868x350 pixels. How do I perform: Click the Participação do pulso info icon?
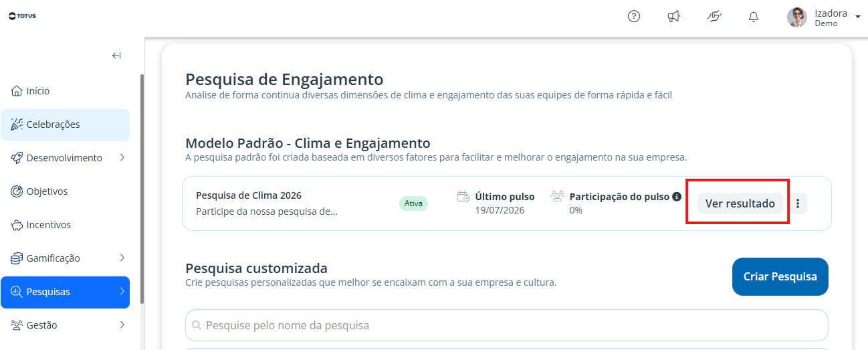point(677,197)
